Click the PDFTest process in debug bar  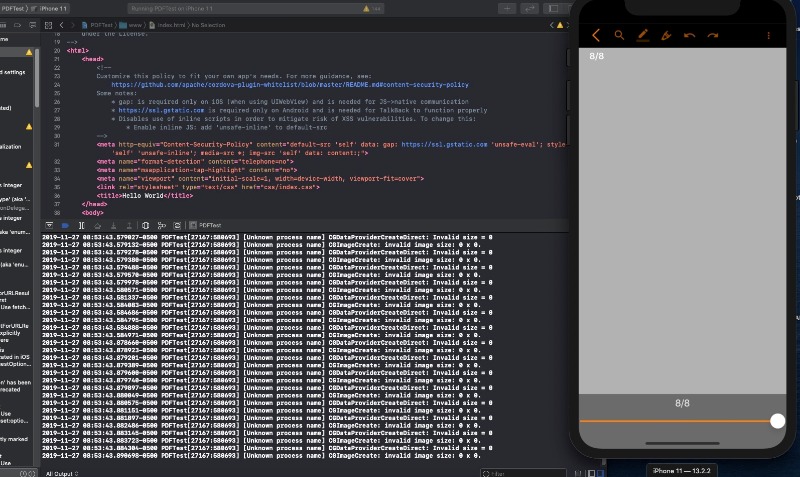click(x=207, y=225)
